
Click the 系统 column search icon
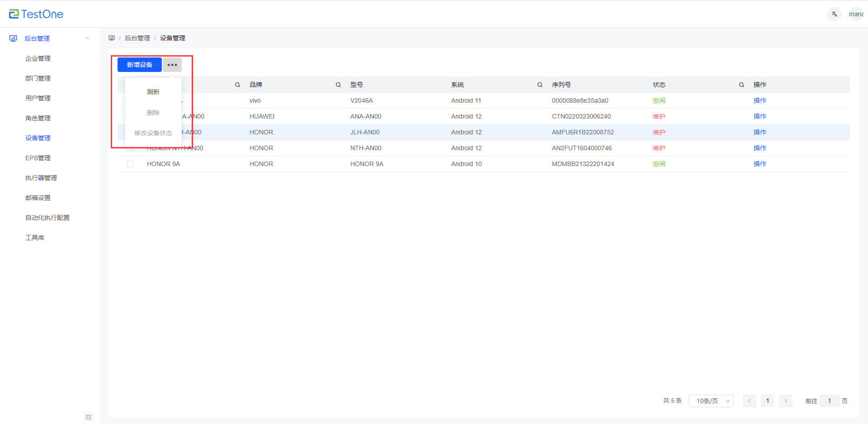(x=540, y=85)
